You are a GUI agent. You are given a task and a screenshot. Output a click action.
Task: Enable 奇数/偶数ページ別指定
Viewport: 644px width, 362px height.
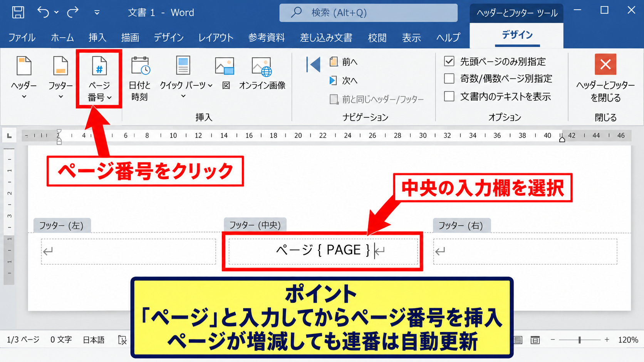pos(449,78)
